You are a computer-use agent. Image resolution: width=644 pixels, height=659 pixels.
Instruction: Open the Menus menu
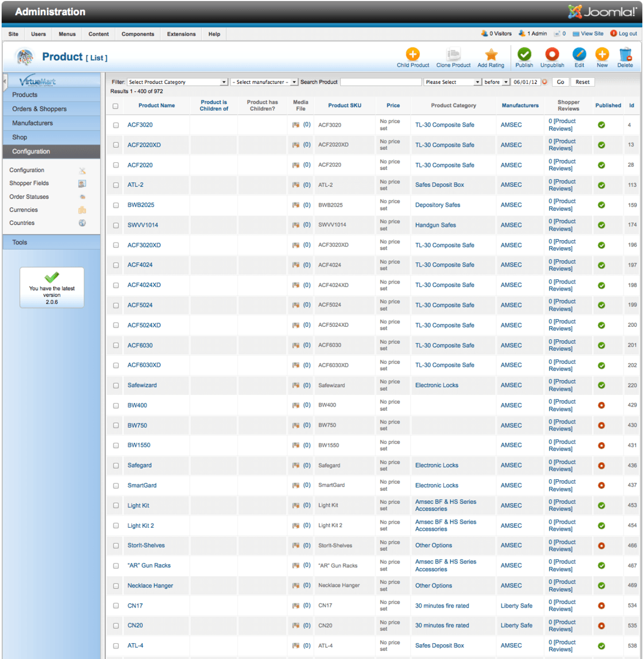point(67,34)
